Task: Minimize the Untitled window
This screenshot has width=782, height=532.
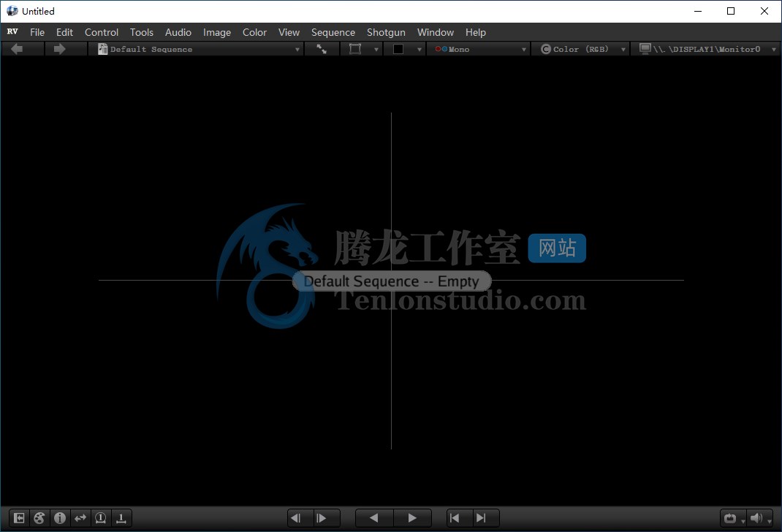Action: [x=698, y=11]
